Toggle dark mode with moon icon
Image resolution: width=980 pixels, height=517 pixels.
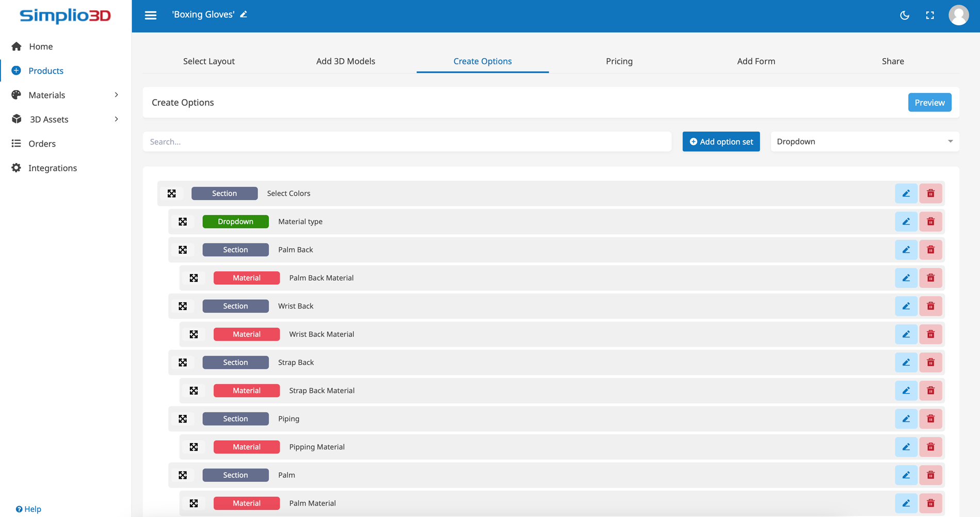[904, 15]
